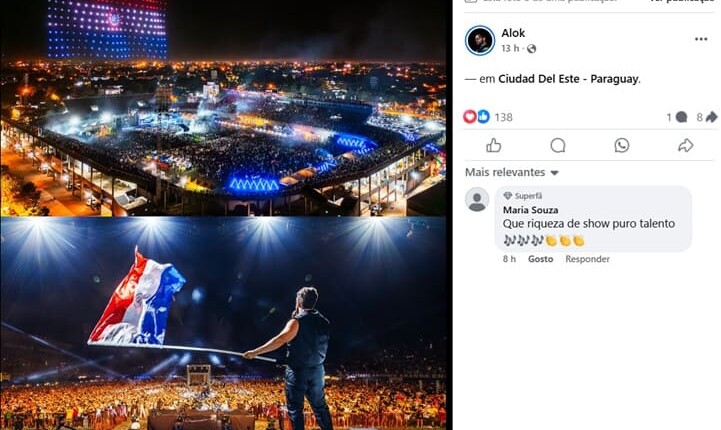721x430 pixels.
Task: Open the Alok profile name link
Action: pos(513,33)
